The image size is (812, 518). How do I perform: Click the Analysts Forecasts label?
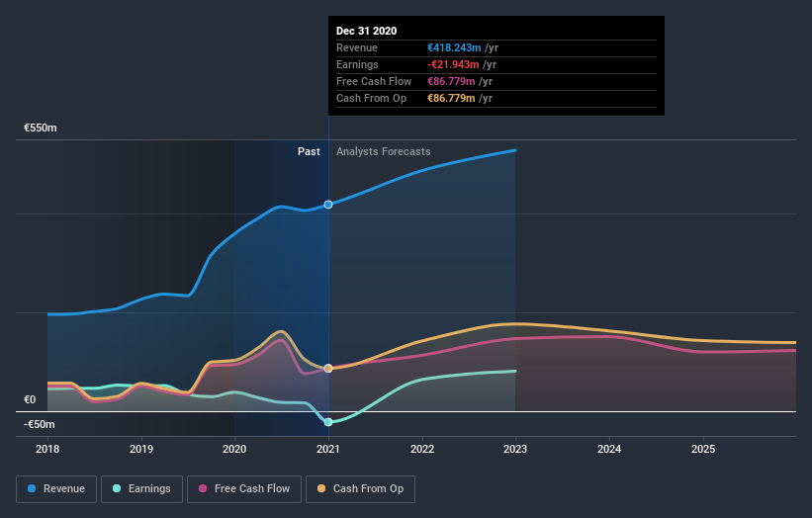click(383, 151)
